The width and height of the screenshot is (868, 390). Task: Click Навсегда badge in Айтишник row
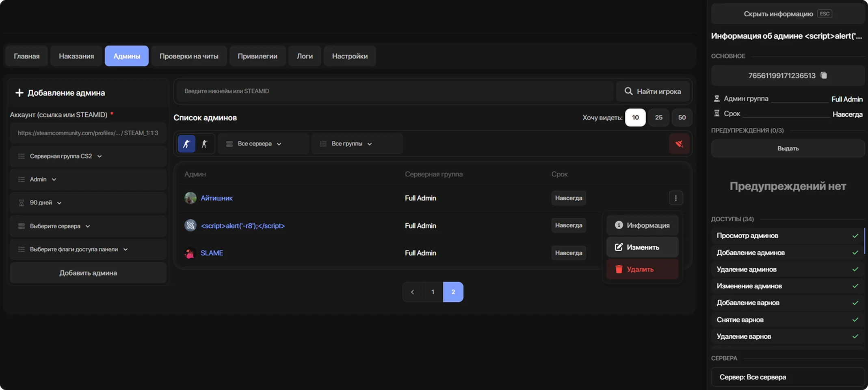[x=569, y=198]
